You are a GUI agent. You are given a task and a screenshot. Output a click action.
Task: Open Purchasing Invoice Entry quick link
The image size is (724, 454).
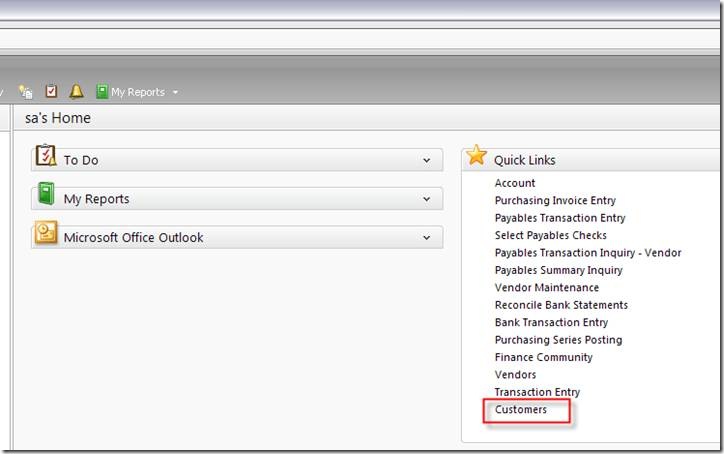(x=555, y=200)
